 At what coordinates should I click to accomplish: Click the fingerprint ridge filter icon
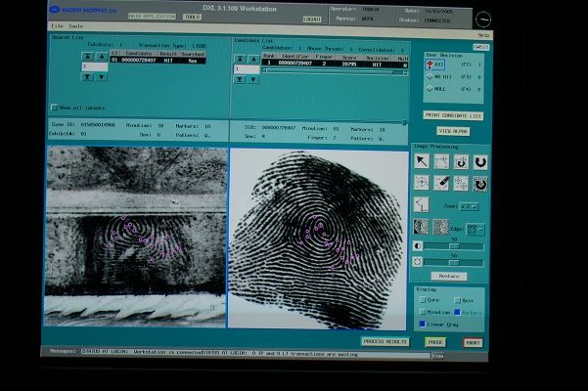coord(421,227)
